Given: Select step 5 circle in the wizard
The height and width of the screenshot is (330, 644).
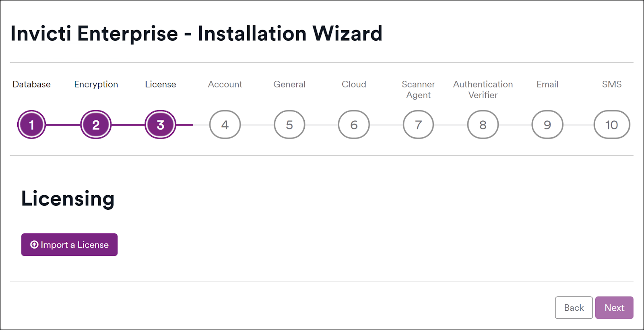Looking at the screenshot, I should pyautogui.click(x=289, y=125).
